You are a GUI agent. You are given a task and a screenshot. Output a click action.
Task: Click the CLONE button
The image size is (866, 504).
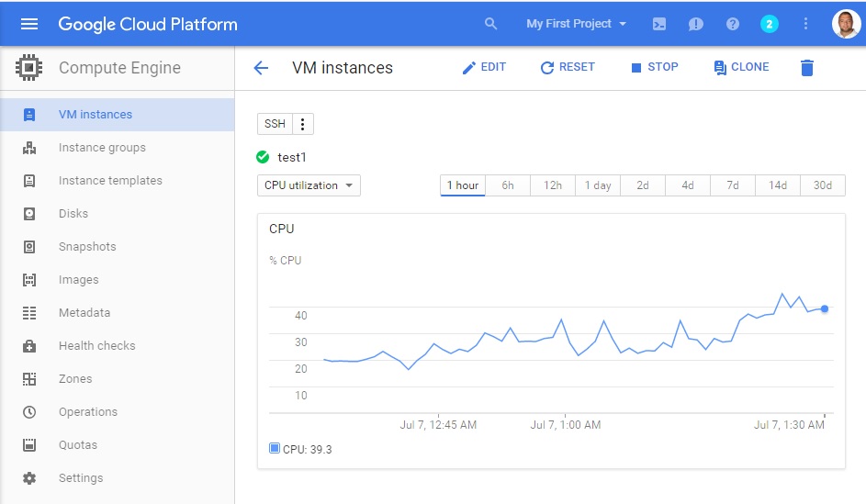[x=741, y=67]
